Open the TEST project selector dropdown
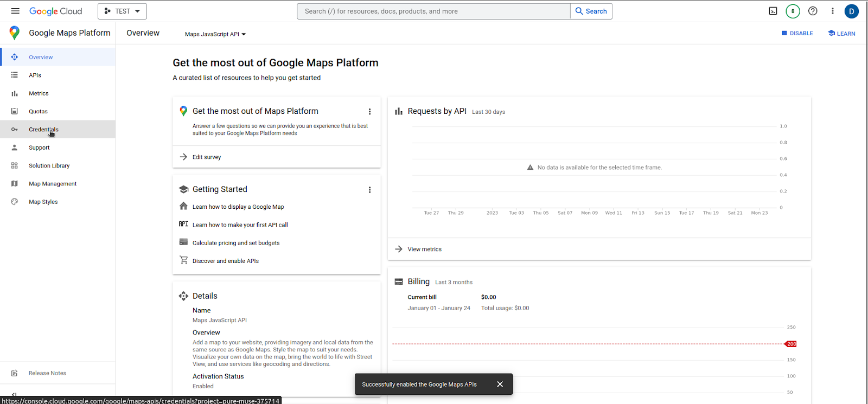Screen dimensions: 868x404 point(122,11)
